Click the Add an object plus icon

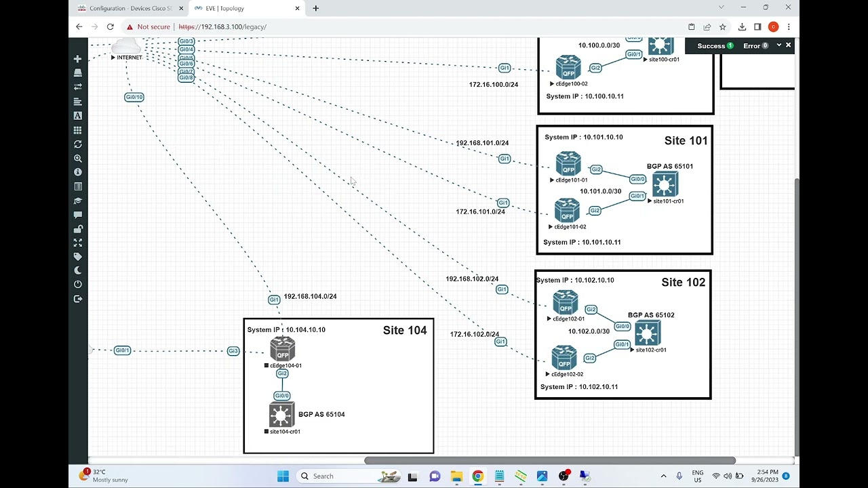point(77,59)
